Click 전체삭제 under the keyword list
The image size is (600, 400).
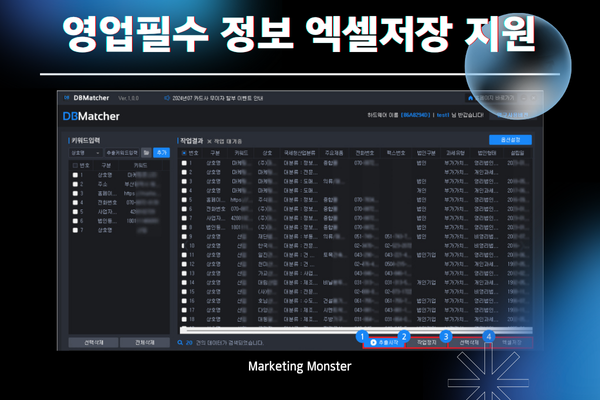click(145, 343)
